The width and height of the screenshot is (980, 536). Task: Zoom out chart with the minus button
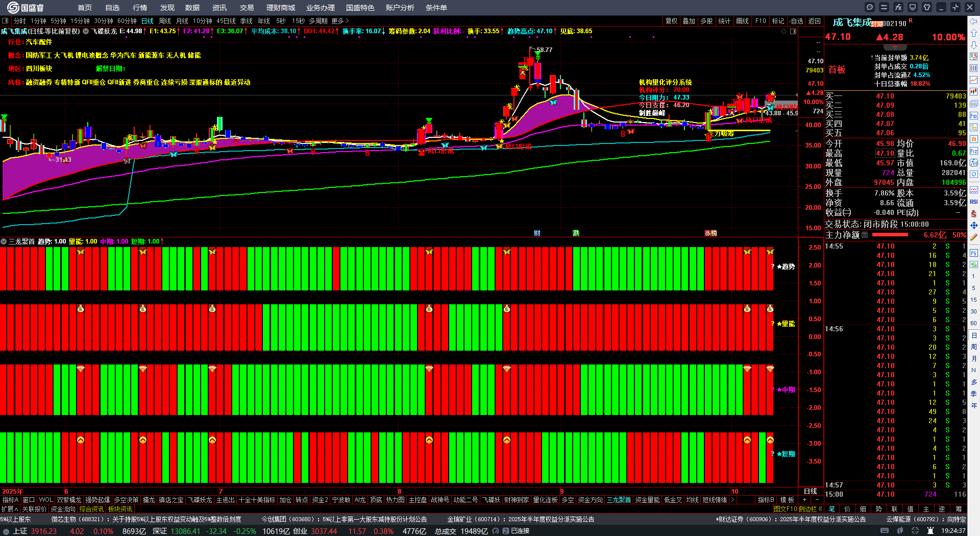(817, 500)
